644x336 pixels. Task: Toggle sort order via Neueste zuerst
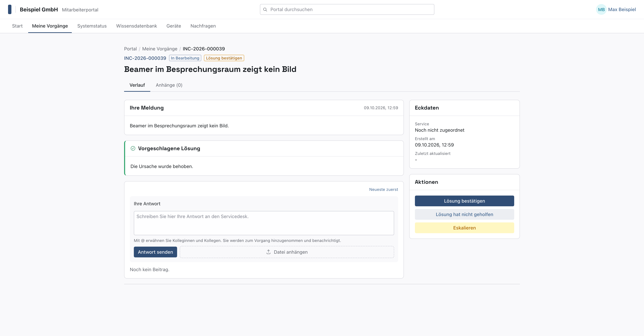[x=384, y=190]
